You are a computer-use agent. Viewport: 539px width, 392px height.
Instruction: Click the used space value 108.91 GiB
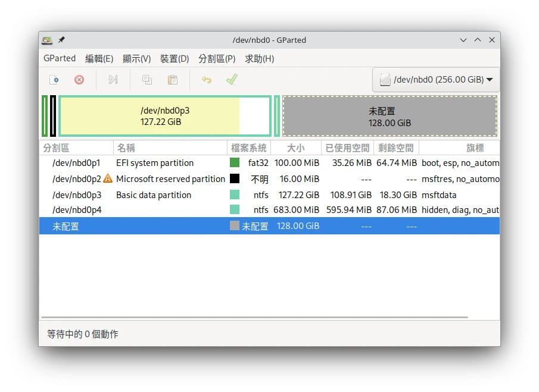351,195
